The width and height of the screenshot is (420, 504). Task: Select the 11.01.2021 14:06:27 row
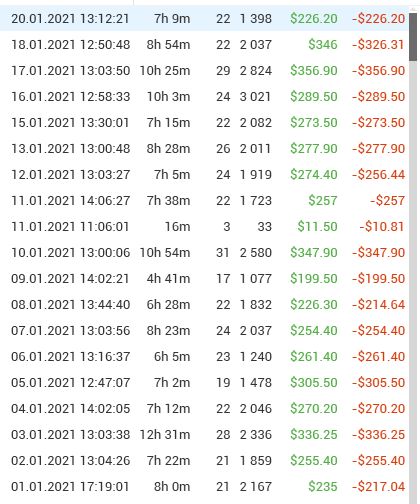tap(204, 201)
